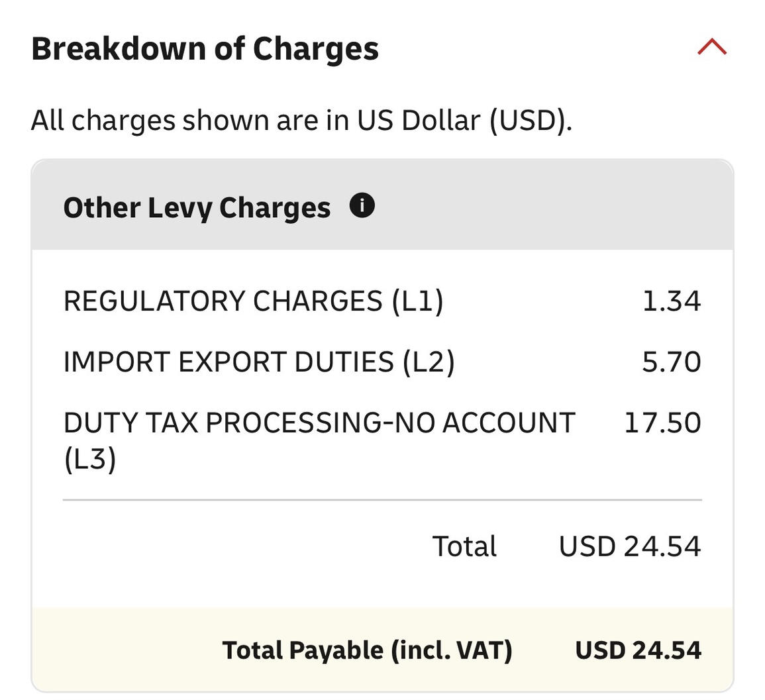Click the bold USD 24.54 payable amount

pos(638,650)
